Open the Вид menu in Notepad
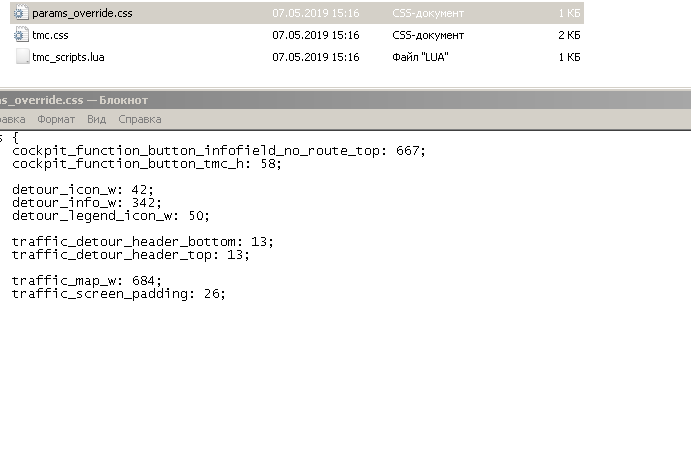 coord(97,119)
